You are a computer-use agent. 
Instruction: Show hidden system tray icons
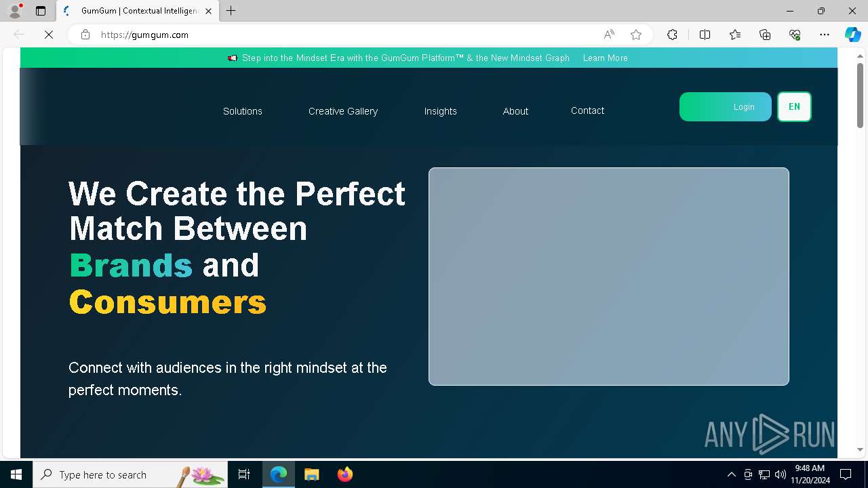(731, 474)
